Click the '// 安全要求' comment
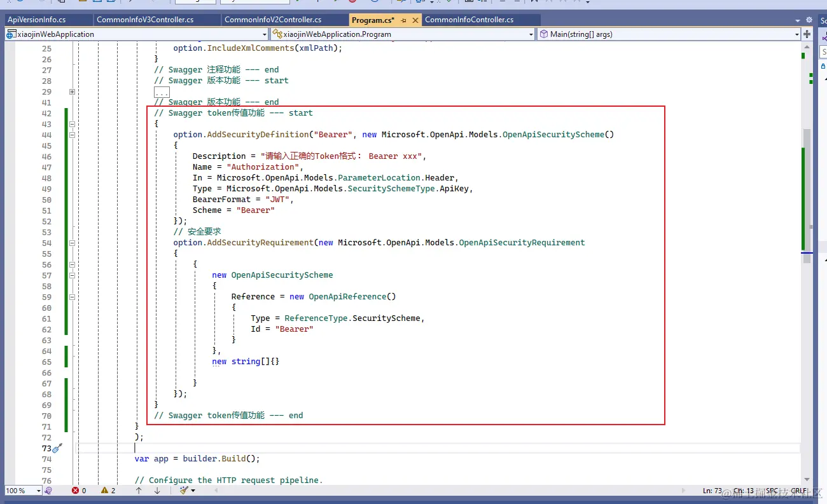The image size is (827, 504). pyautogui.click(x=197, y=232)
